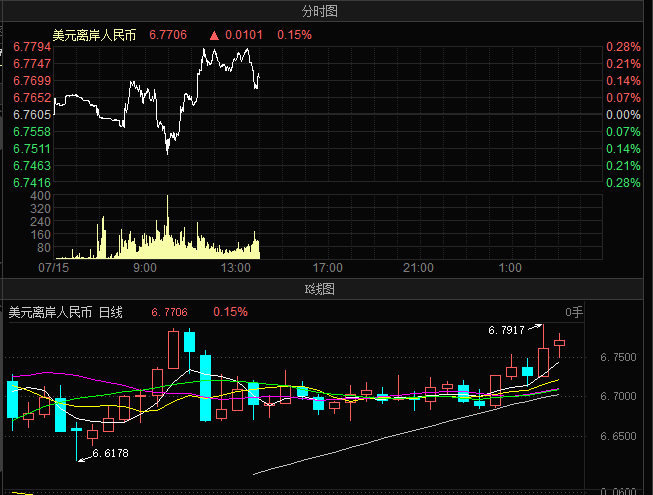The width and height of the screenshot is (653, 495).
Task: Click the 6.7706 price in intraday header
Action: click(168, 35)
